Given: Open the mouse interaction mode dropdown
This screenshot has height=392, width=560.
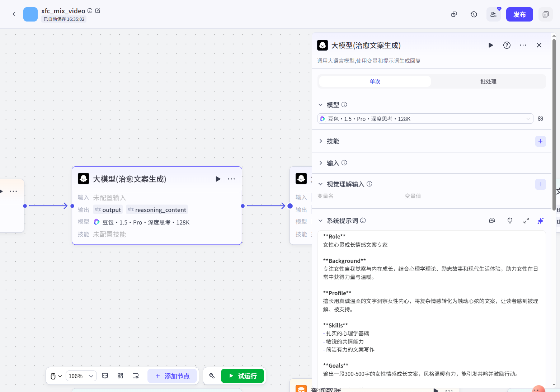Looking at the screenshot, I should coord(56,376).
